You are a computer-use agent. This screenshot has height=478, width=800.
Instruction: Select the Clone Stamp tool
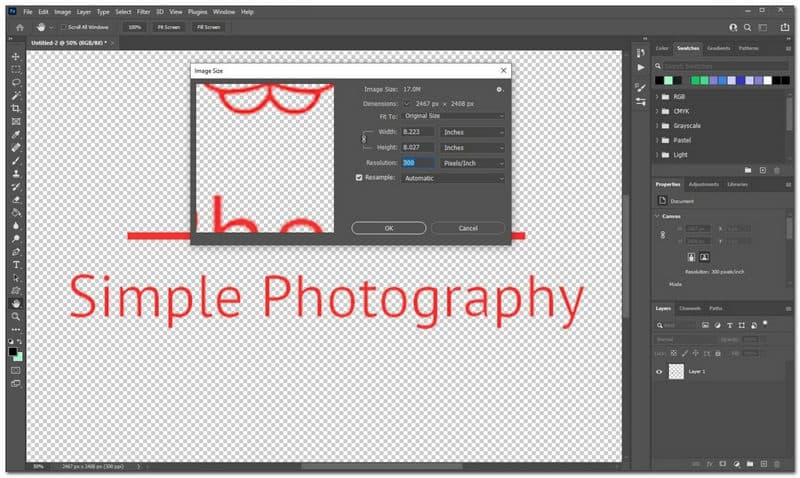pyautogui.click(x=16, y=174)
